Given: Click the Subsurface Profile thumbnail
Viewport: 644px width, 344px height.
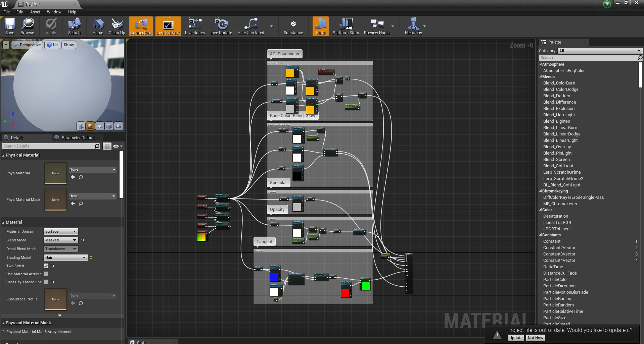Looking at the screenshot, I should coord(55,299).
